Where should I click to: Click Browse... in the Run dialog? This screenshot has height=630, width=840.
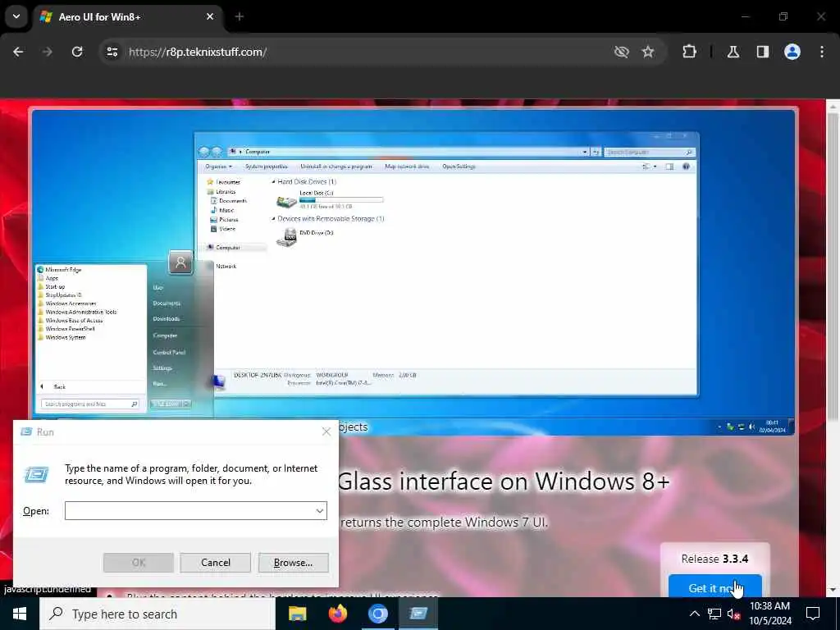point(293,563)
